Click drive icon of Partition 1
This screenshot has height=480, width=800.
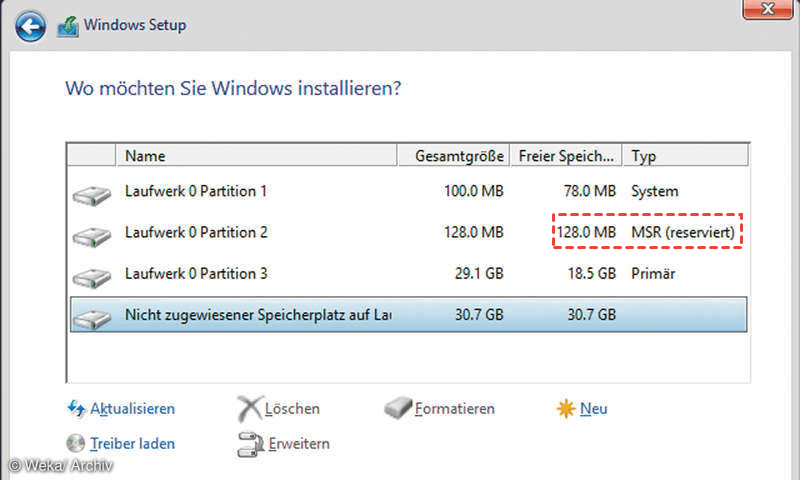[92, 192]
